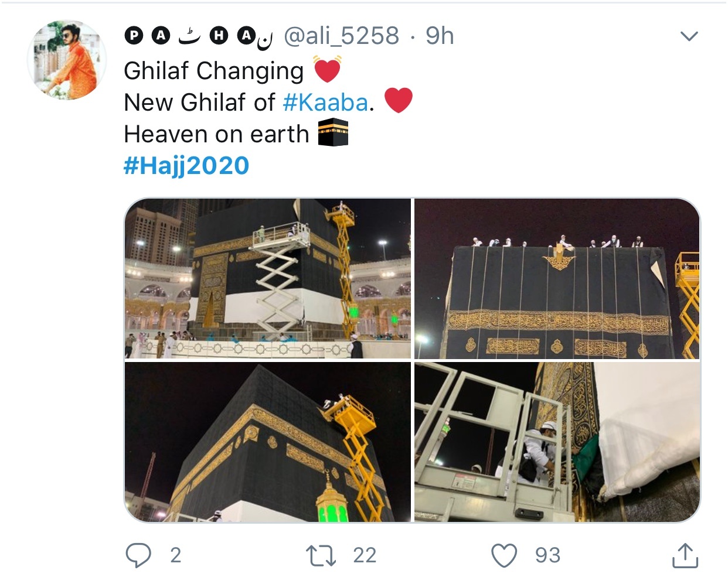Viewport: 728px width, 577px height.
Task: Open the #Kaaba hashtag link
Action: (325, 103)
